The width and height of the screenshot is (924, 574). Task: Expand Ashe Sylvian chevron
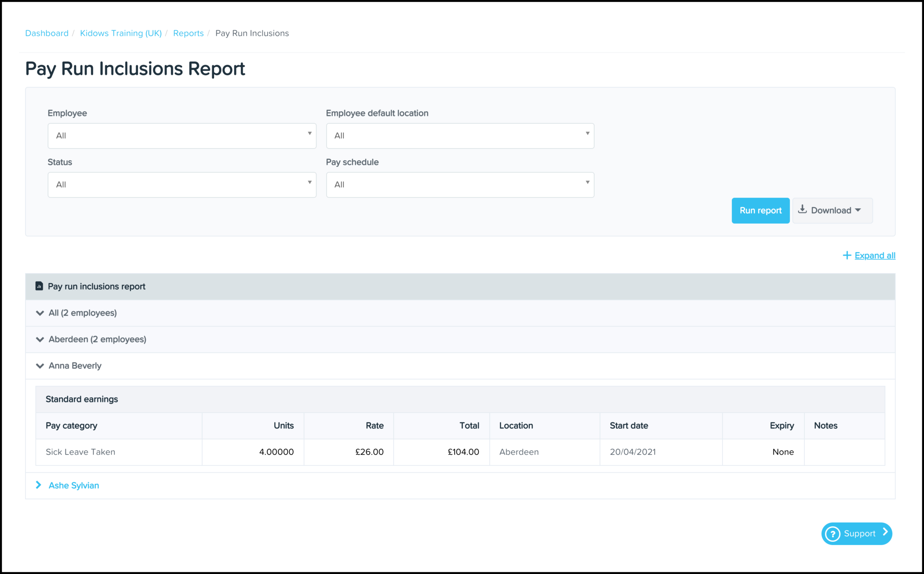pyautogui.click(x=38, y=485)
